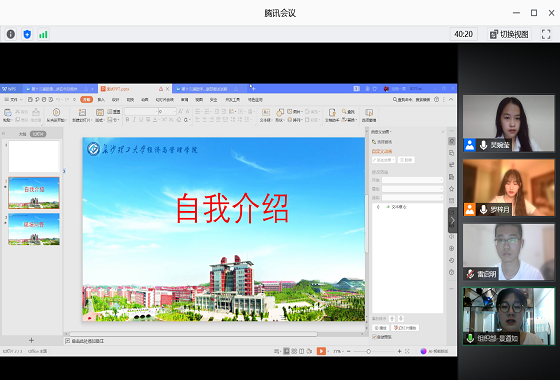Toggle italic formatting in the ribbon

tap(134, 120)
